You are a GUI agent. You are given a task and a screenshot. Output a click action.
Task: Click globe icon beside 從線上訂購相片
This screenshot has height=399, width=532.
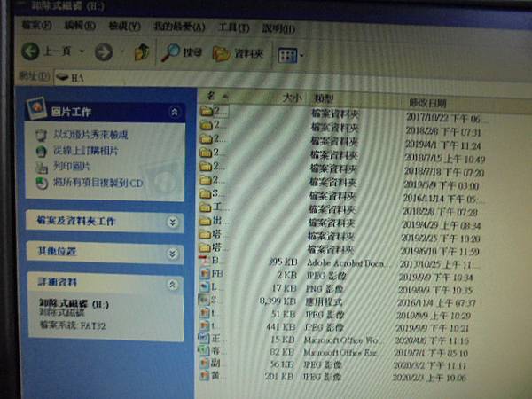[41, 151]
